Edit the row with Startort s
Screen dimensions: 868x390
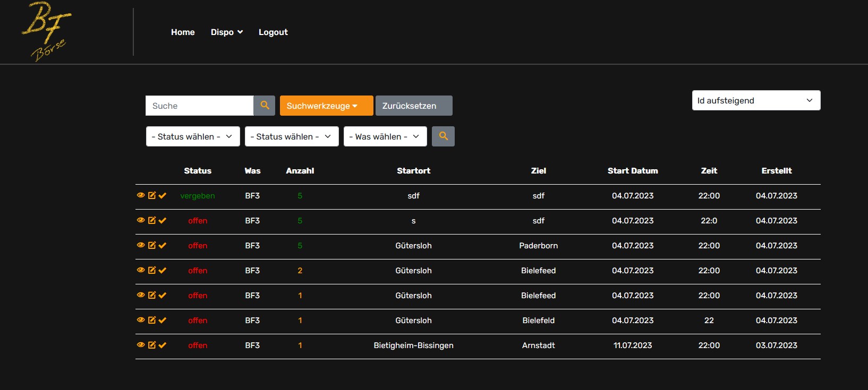(x=152, y=220)
